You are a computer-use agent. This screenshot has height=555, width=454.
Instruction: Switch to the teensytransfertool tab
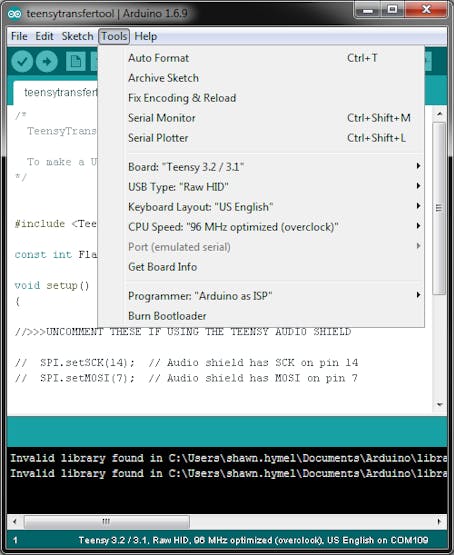click(56, 93)
